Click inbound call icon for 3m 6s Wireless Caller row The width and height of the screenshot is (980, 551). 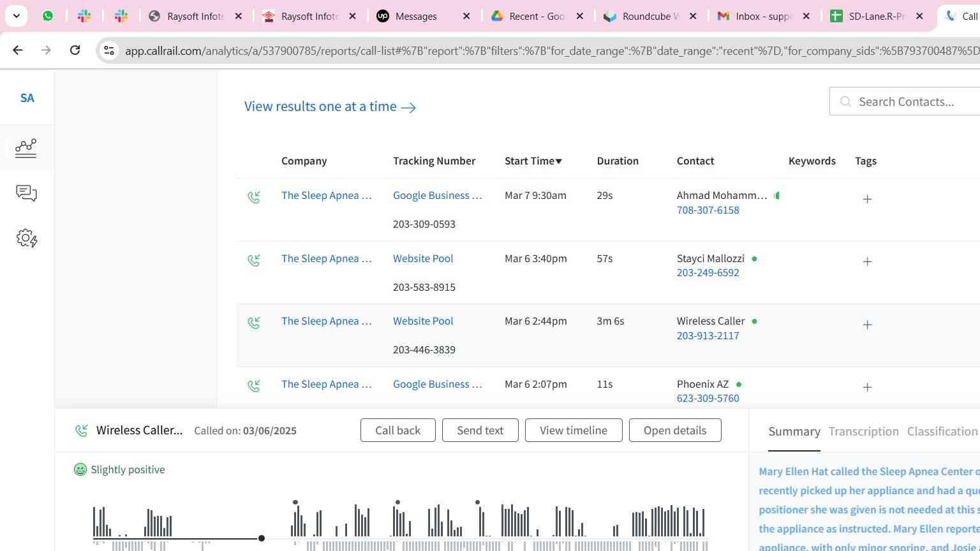[x=254, y=323]
